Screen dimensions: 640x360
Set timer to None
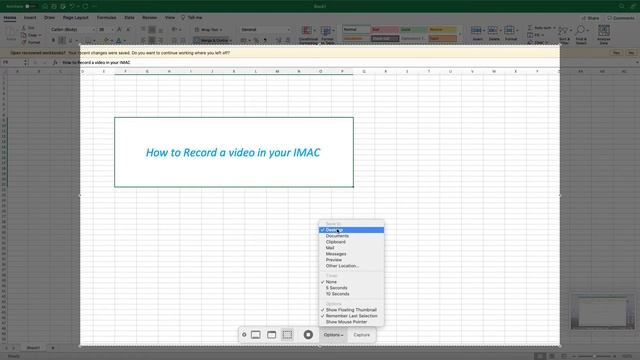pyautogui.click(x=351, y=282)
